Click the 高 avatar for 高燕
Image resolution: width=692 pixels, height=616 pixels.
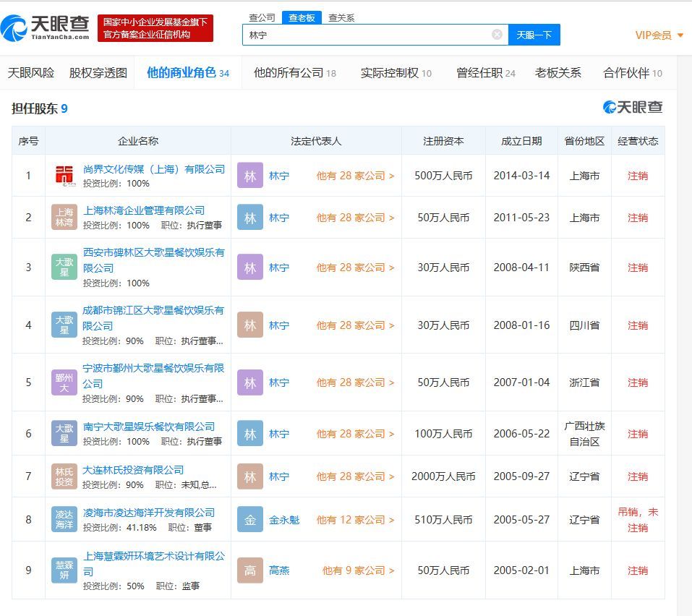pyautogui.click(x=250, y=570)
